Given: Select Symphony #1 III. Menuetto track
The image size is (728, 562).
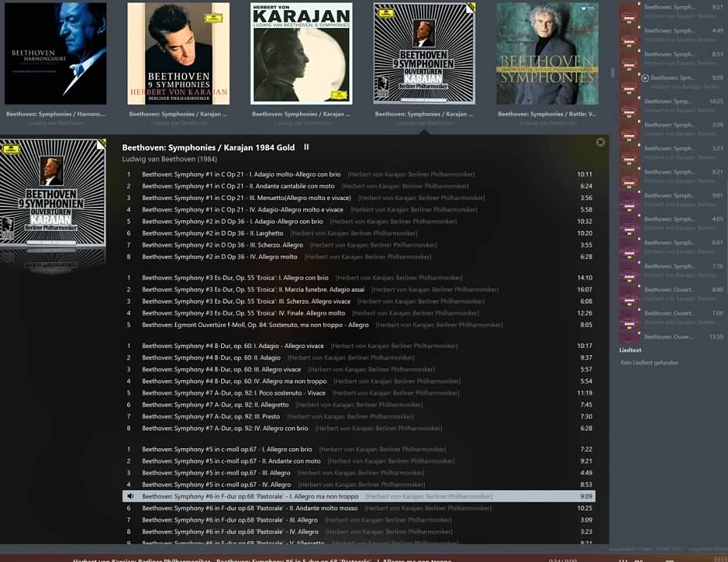Looking at the screenshot, I should coord(359,197).
